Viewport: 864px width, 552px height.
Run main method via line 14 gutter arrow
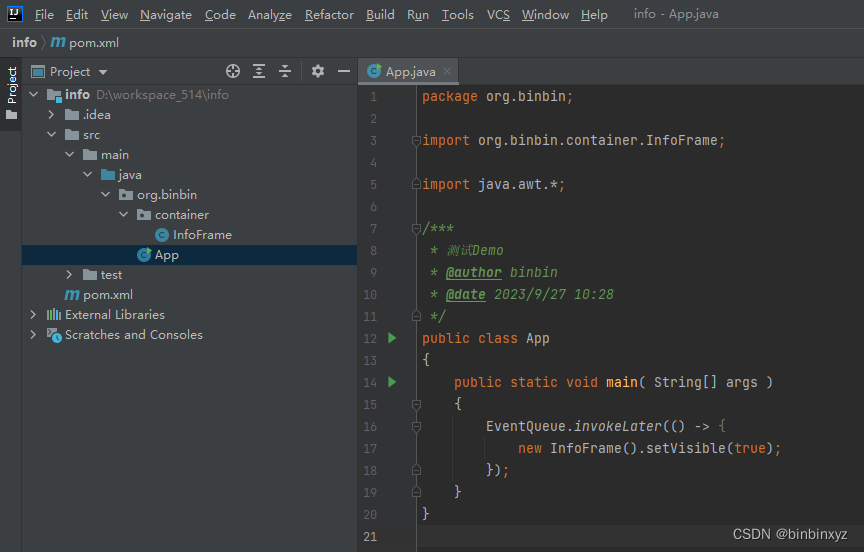coord(392,382)
